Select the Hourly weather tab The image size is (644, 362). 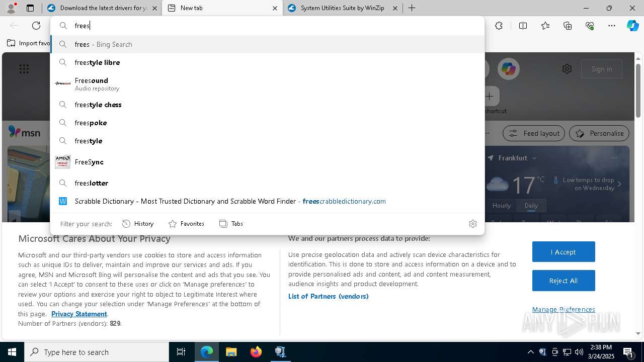pyautogui.click(x=502, y=206)
